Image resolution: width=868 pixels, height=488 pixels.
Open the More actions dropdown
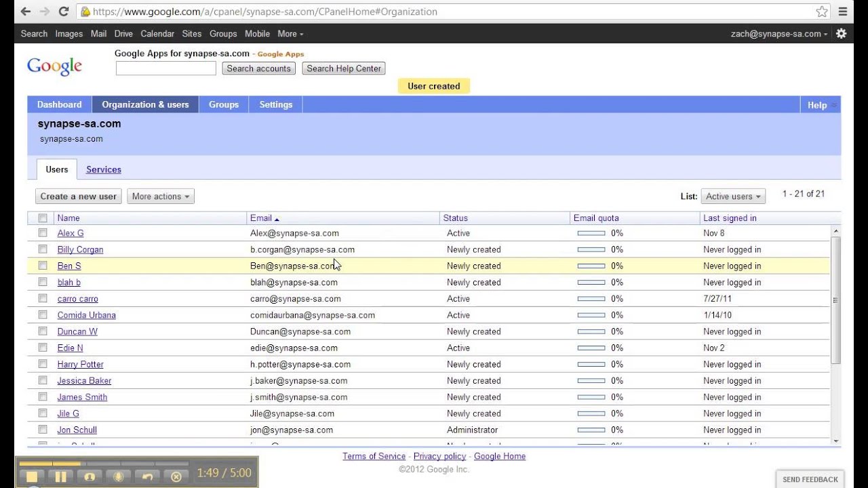161,197
